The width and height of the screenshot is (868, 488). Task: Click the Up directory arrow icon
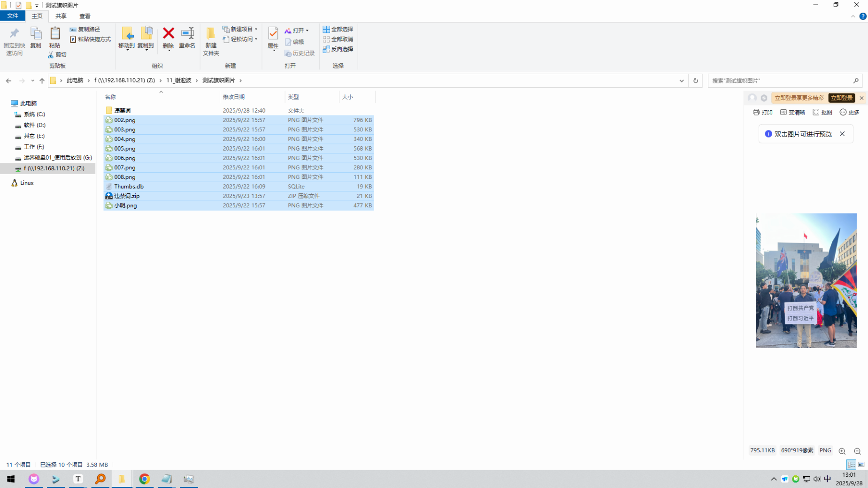42,81
